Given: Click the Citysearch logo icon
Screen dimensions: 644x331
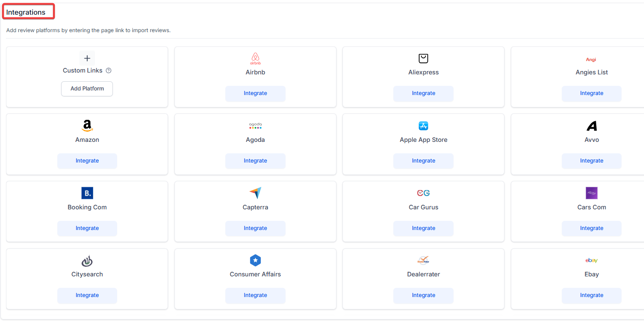Looking at the screenshot, I should pyautogui.click(x=87, y=261).
